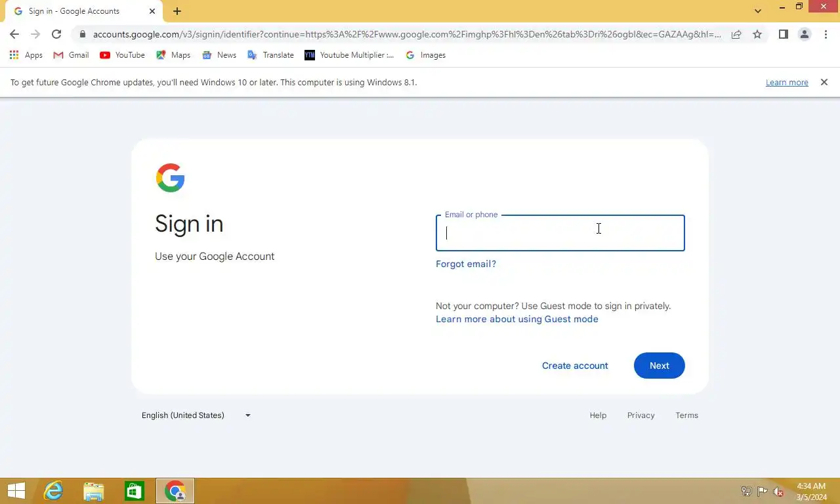Image resolution: width=840 pixels, height=504 pixels.
Task: Open the Privacy footer link
Action: (x=641, y=415)
